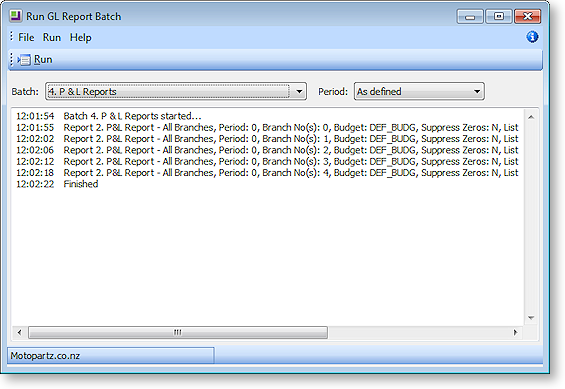Image resolution: width=565 pixels, height=389 pixels.
Task: Click the log's scroll up arrow
Action: pos(531,117)
